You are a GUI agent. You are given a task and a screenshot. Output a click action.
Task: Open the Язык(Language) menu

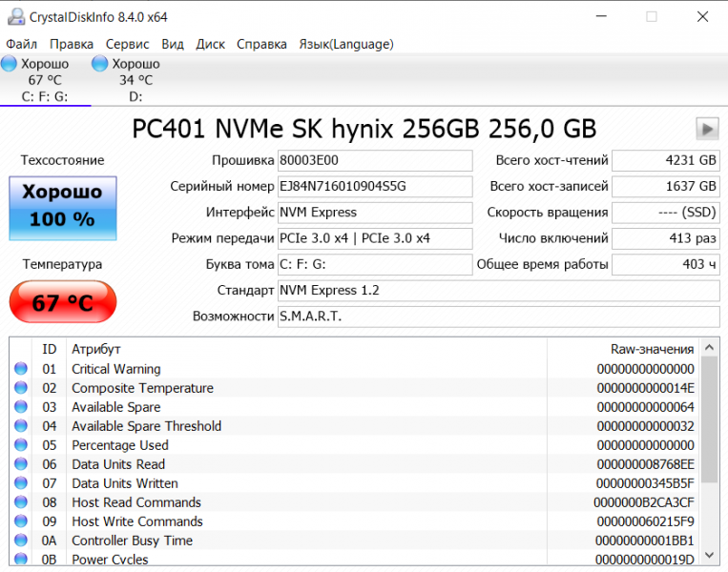coord(345,44)
